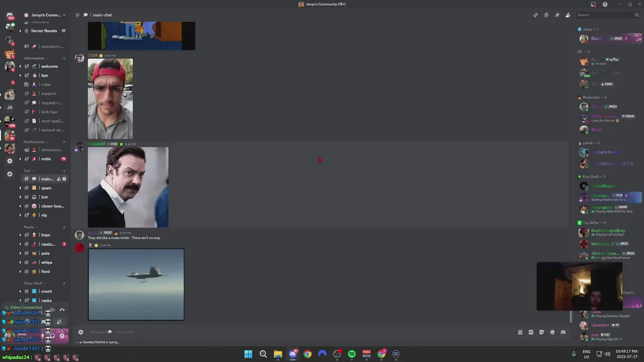Open the pets channel

tap(44, 253)
